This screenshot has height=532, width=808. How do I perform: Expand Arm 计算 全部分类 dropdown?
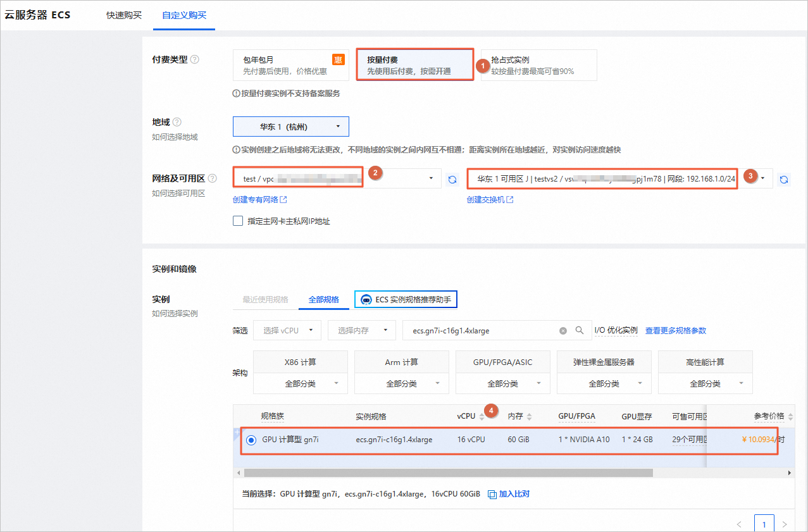click(x=402, y=383)
